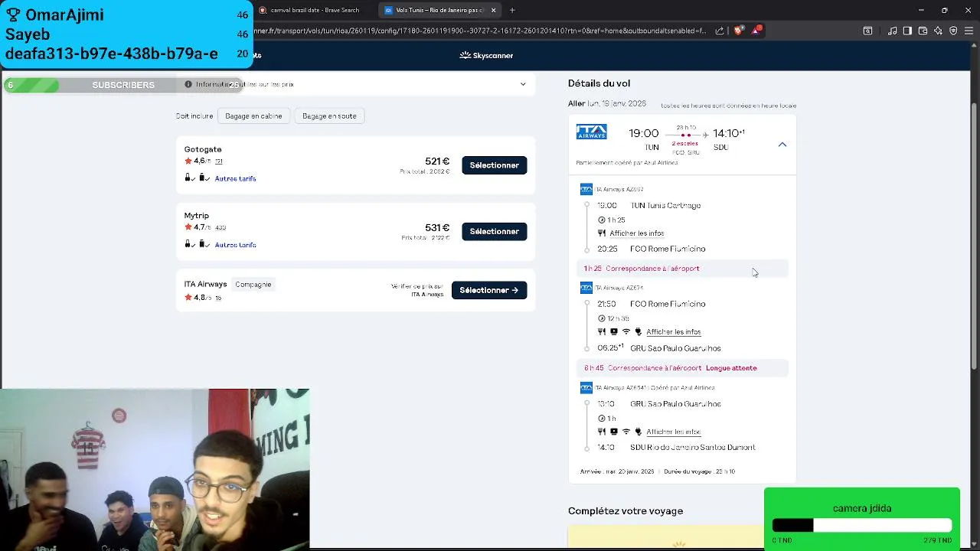980x551 pixels.
Task: Click the ITA logo beside flight AZ6541
Action: tap(586, 388)
